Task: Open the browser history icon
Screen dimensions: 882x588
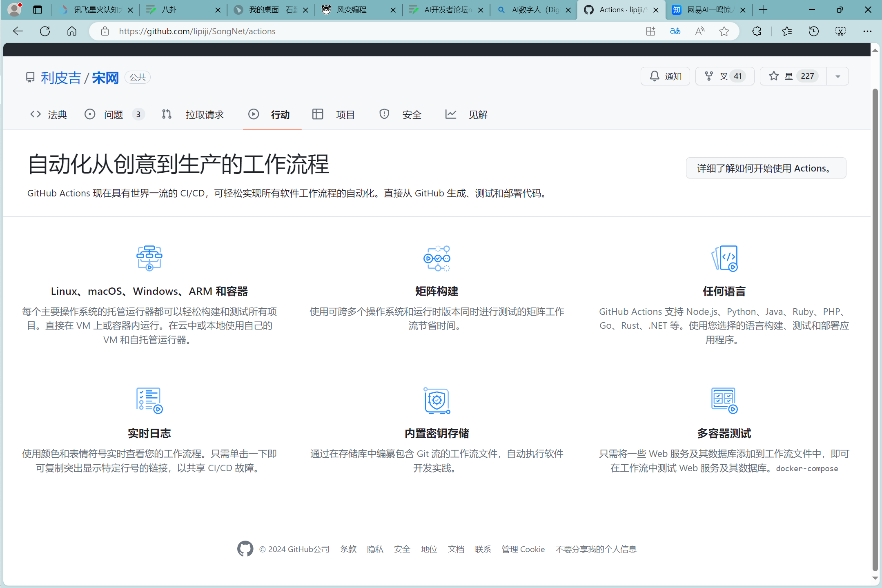Action: tap(814, 31)
